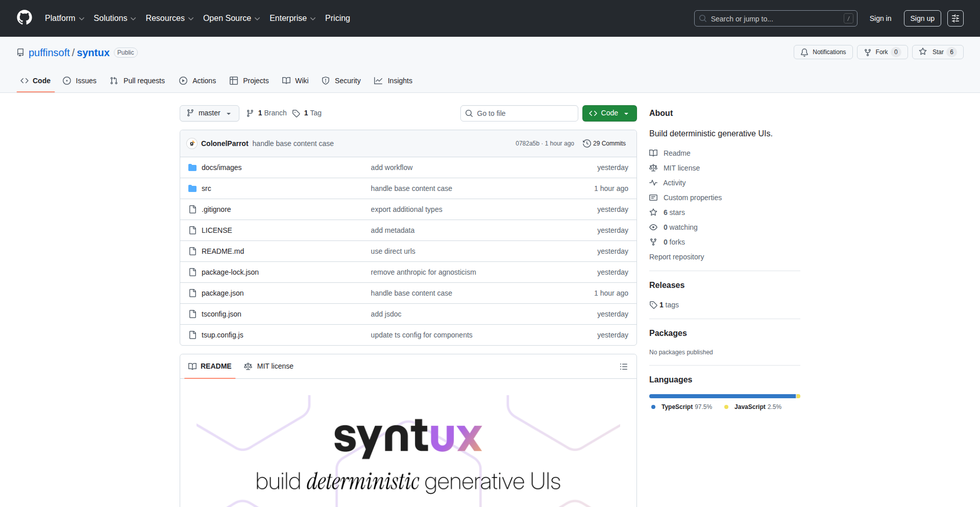Select the Public repository badge
The image size is (980, 507).
pos(126,52)
